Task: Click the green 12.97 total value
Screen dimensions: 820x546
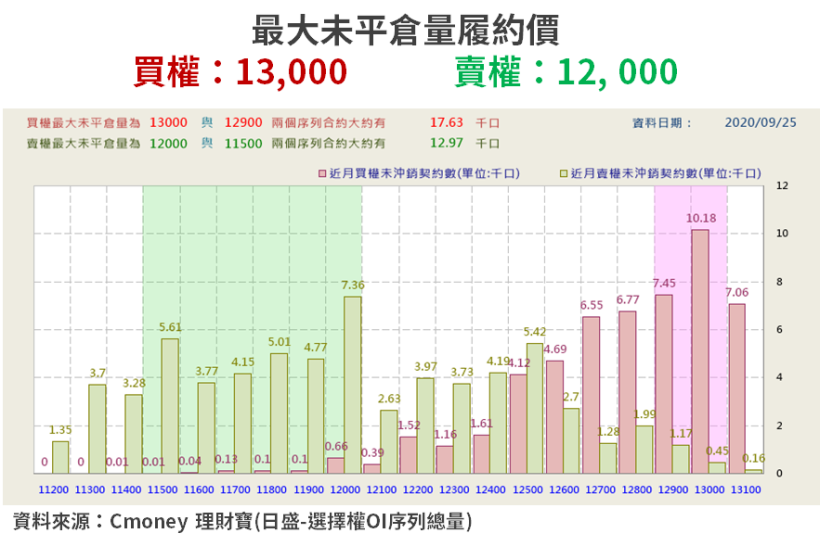Action: [x=447, y=143]
